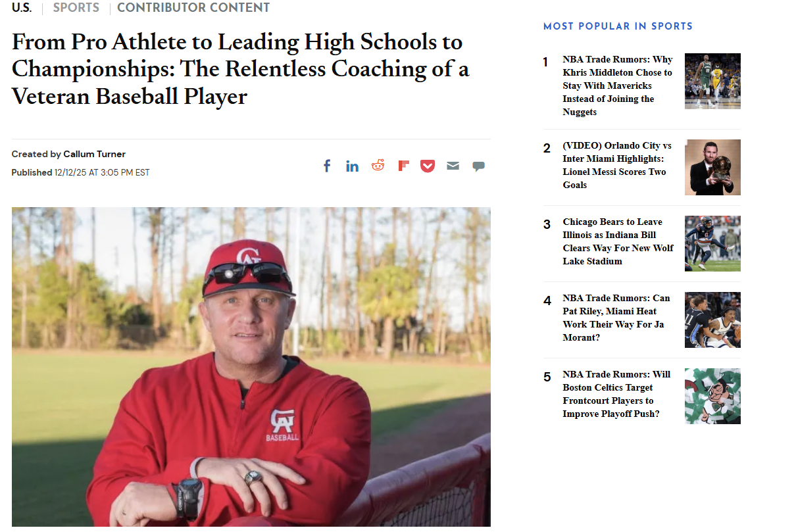Viewport: 796px width, 532px height.
Task: Click the Celtics logo thumbnail
Action: pyautogui.click(x=712, y=396)
